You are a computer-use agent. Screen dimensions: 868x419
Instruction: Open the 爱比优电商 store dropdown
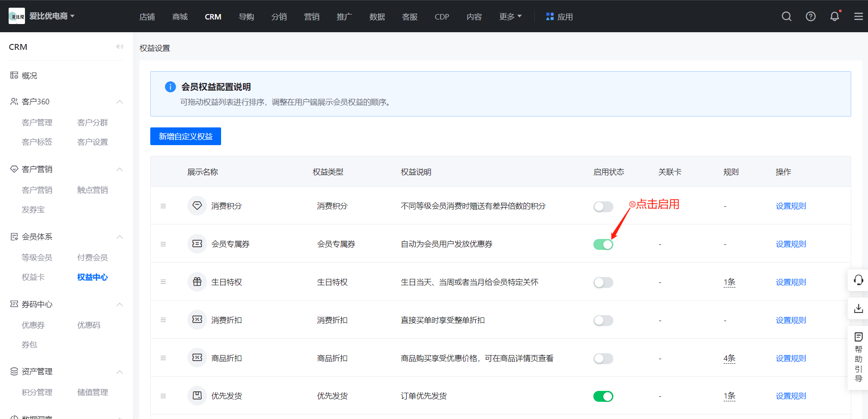tap(52, 16)
